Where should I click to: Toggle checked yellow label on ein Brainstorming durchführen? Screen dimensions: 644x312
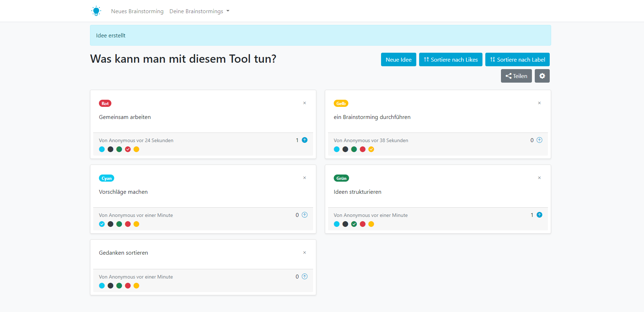click(371, 149)
